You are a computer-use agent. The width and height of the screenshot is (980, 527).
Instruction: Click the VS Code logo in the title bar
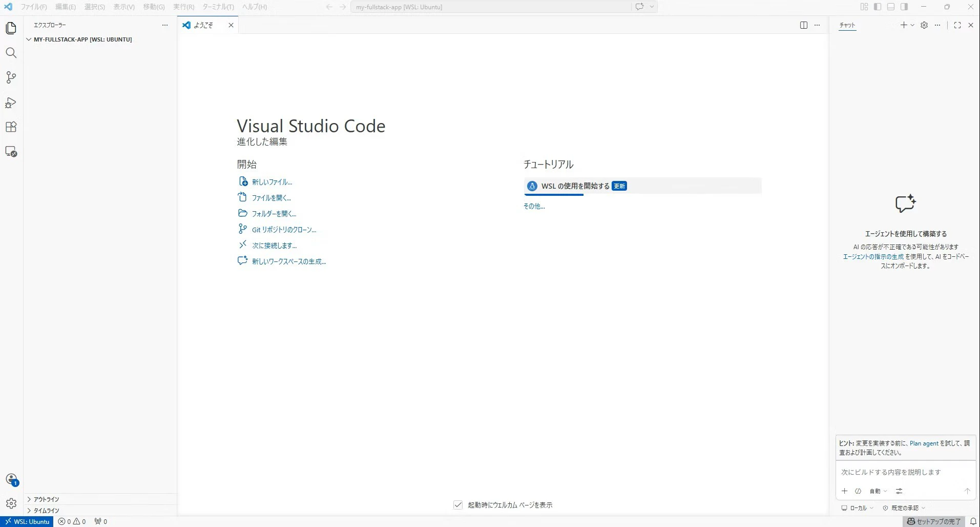coord(8,7)
